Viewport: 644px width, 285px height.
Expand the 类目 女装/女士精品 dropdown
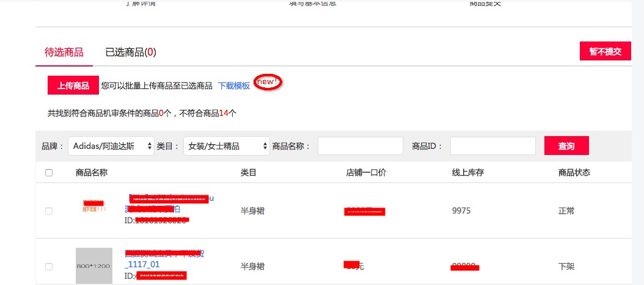pyautogui.click(x=226, y=146)
